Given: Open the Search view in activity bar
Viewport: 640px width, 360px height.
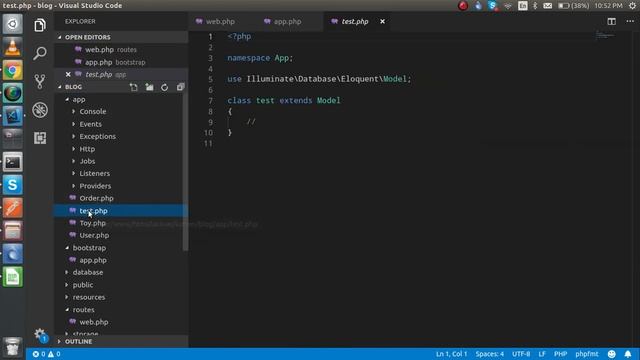Looking at the screenshot, I should pyautogui.click(x=40, y=53).
